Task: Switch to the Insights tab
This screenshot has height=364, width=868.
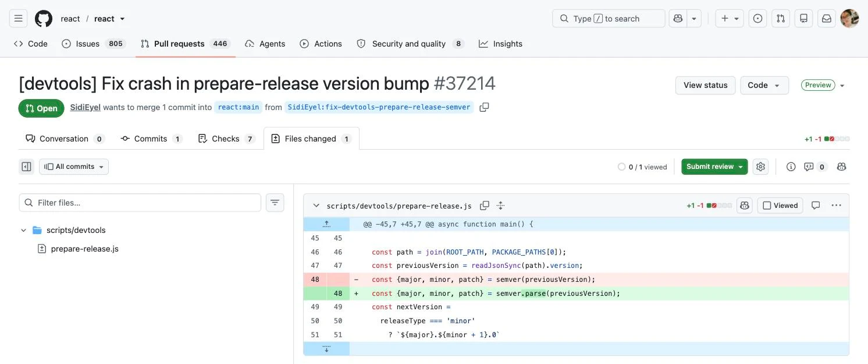Action: [x=501, y=44]
